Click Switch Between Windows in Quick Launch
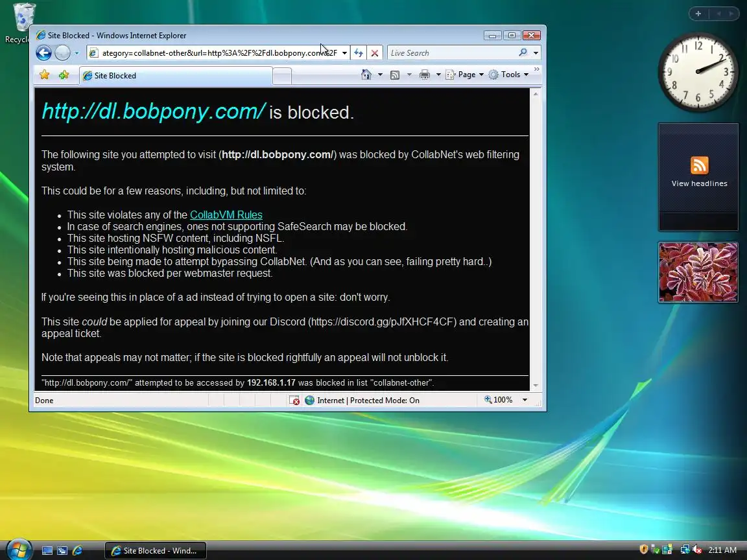 tap(62, 551)
